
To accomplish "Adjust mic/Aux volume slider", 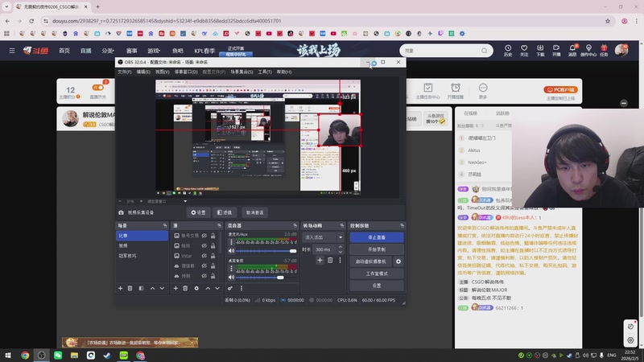I will click(x=293, y=251).
